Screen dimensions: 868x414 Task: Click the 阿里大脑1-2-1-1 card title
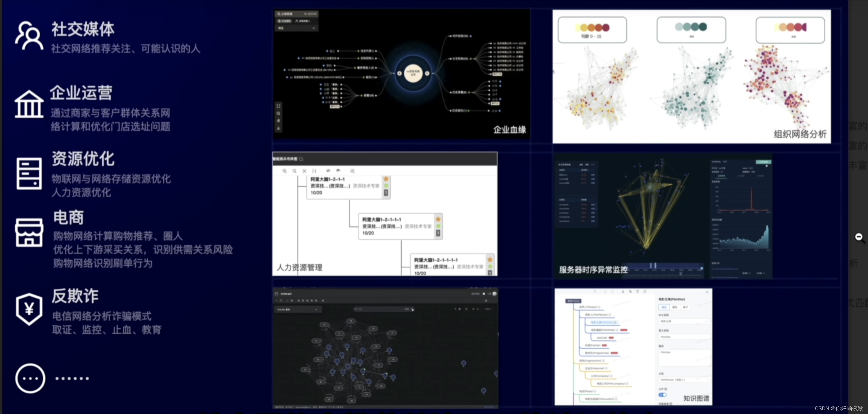[327, 180]
